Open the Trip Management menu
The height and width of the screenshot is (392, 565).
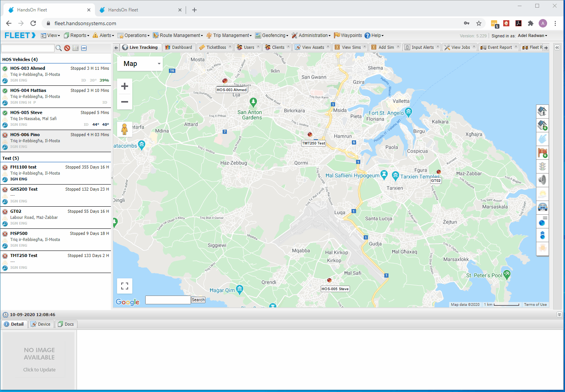pos(229,35)
